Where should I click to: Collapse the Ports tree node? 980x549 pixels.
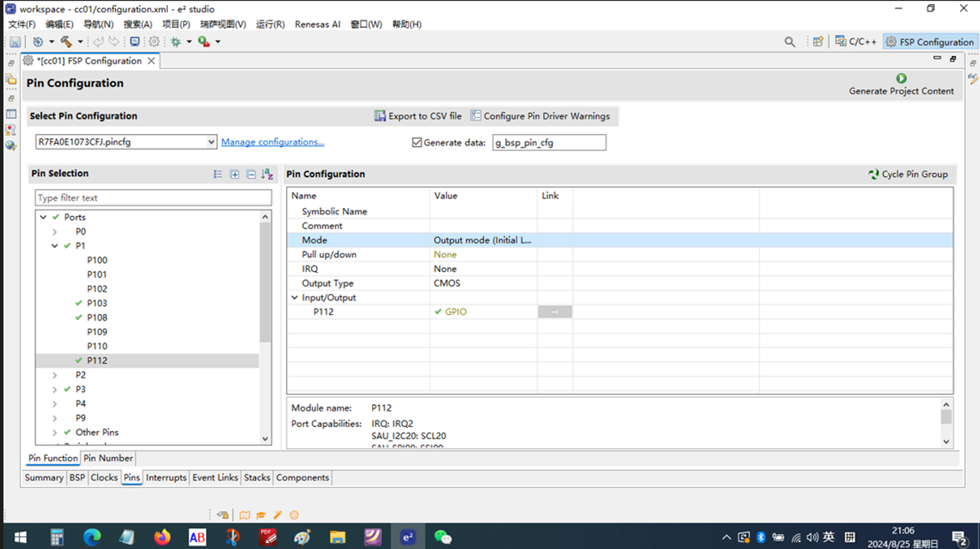click(x=43, y=217)
